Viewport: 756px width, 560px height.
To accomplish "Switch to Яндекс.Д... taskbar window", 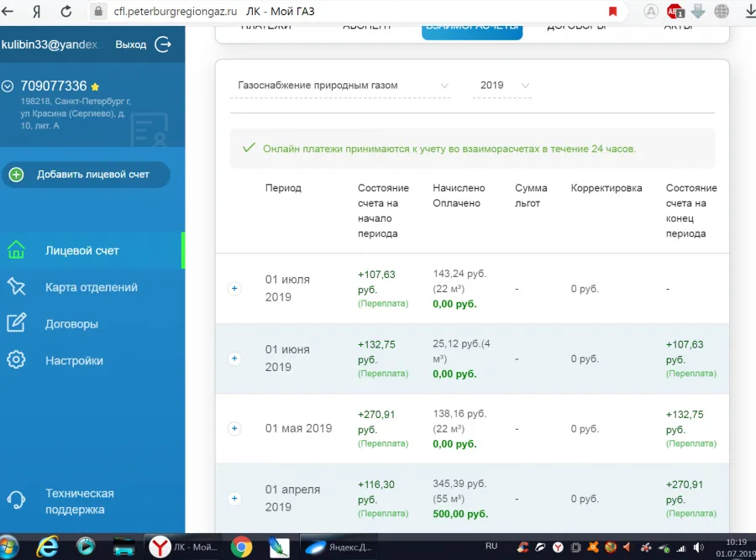I will tap(339, 547).
